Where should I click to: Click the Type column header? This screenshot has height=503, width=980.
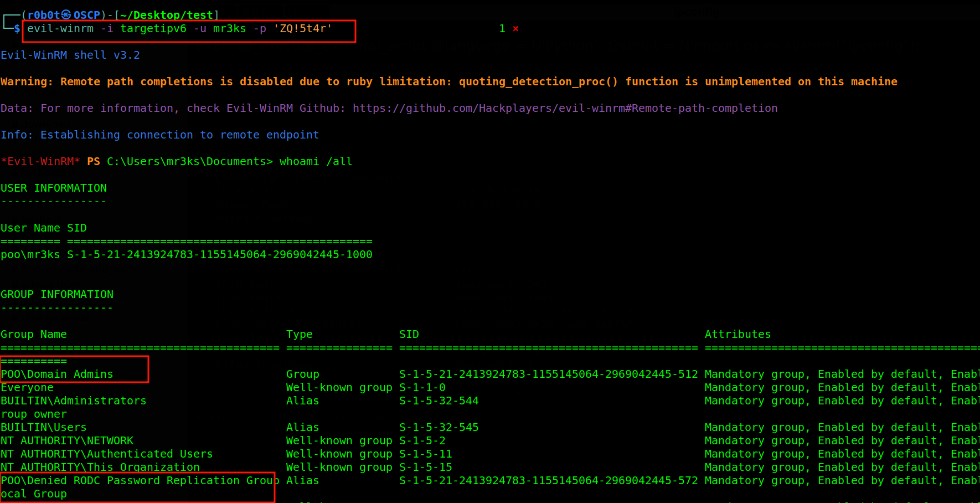pyautogui.click(x=300, y=335)
